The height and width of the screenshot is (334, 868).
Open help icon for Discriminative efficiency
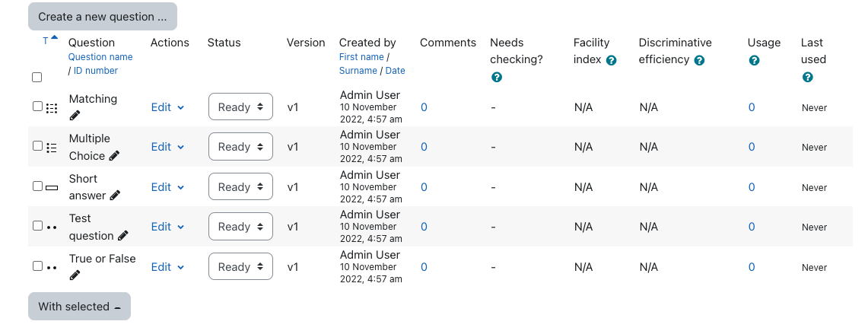point(699,60)
